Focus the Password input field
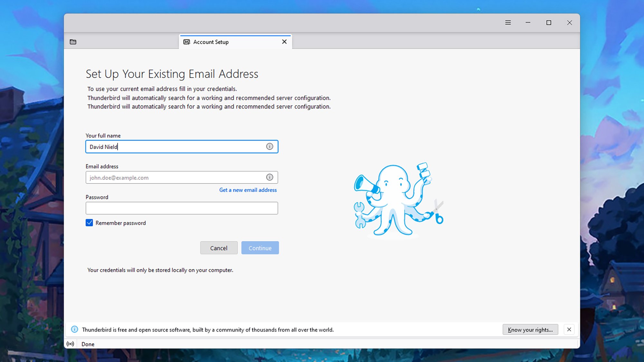The width and height of the screenshot is (644, 362). pos(182,208)
